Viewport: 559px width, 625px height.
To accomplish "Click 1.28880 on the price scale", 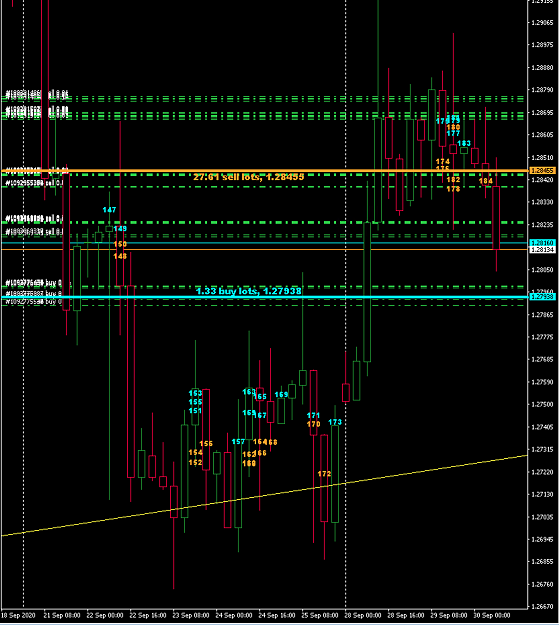I will click(543, 68).
